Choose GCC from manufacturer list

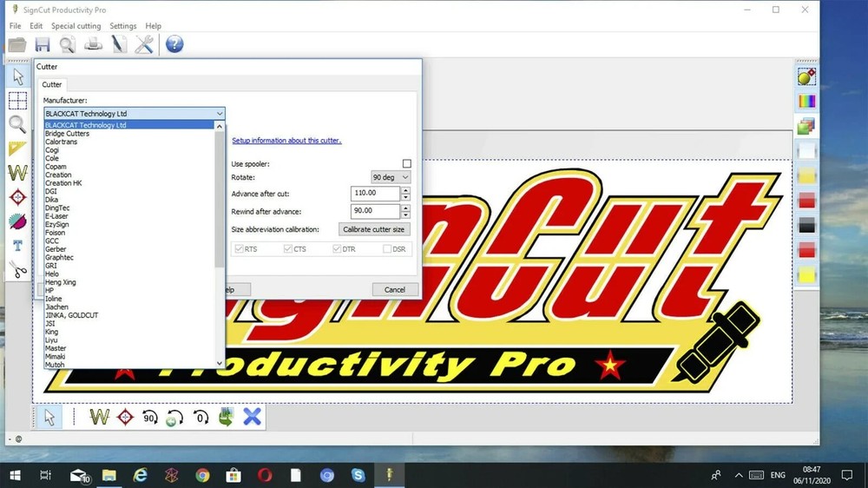(129, 241)
